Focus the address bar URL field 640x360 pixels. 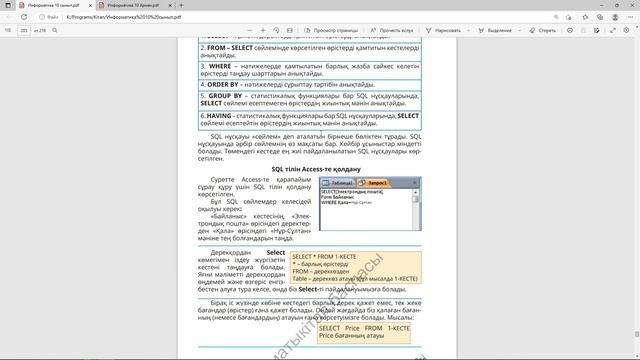click(306, 17)
